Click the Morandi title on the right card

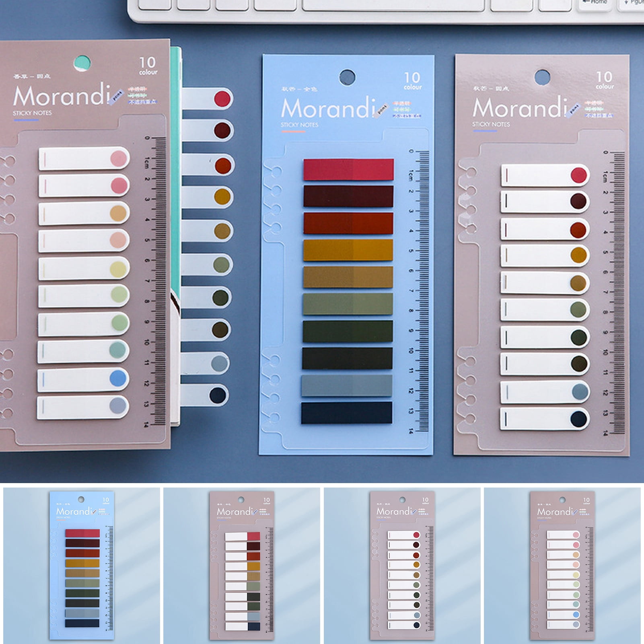click(x=520, y=108)
